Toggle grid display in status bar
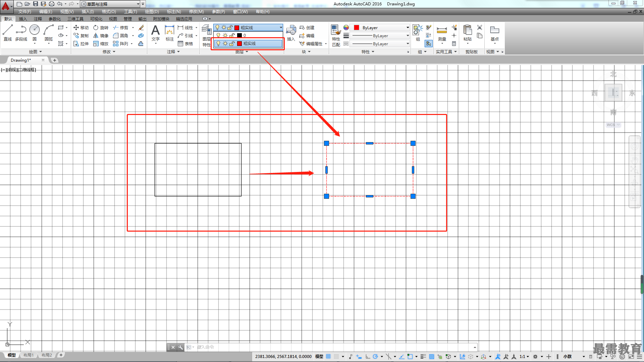Screen dimensions: 644x362 tap(328, 356)
